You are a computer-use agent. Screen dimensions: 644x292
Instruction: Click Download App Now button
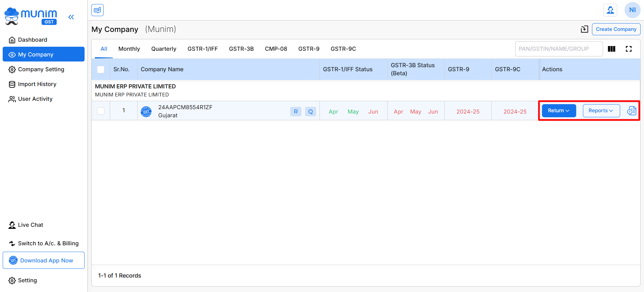(x=44, y=260)
